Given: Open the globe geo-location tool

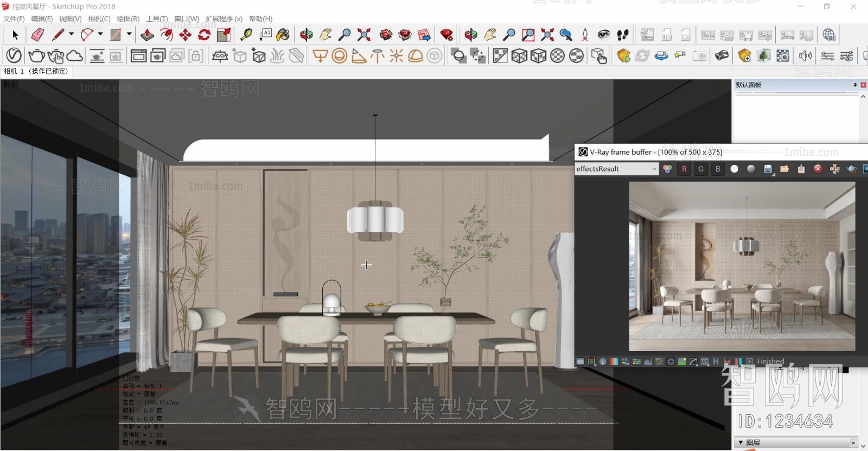Looking at the screenshot, I should click(829, 35).
